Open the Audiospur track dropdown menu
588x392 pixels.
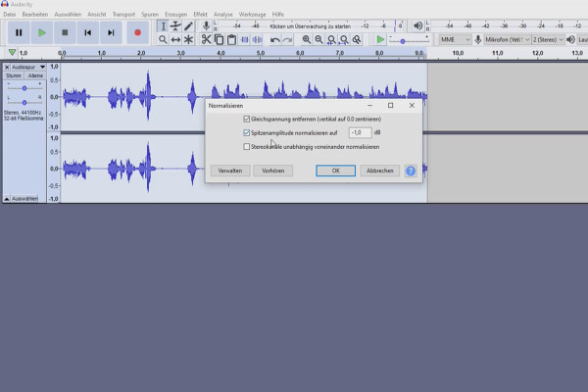(28, 68)
